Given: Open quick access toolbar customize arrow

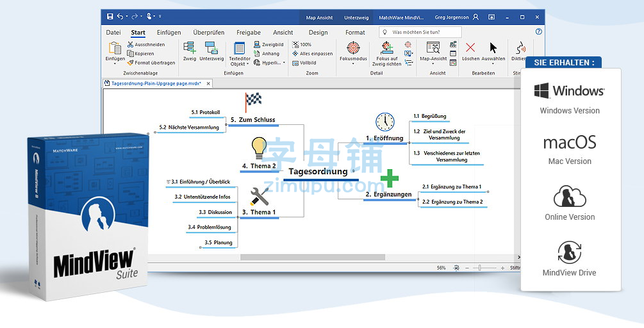Looking at the screenshot, I should coord(160,17).
